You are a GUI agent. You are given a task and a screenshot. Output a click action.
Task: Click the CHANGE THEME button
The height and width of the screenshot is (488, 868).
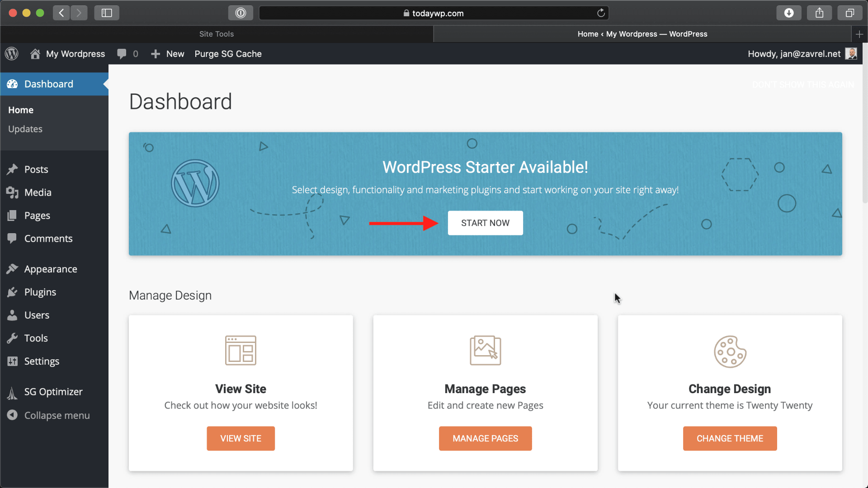(730, 438)
